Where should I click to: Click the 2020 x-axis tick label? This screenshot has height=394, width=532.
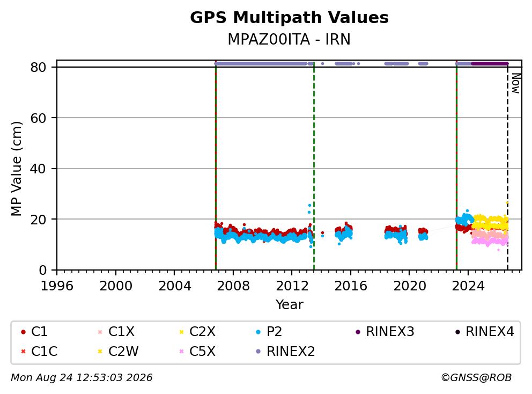[x=410, y=286]
